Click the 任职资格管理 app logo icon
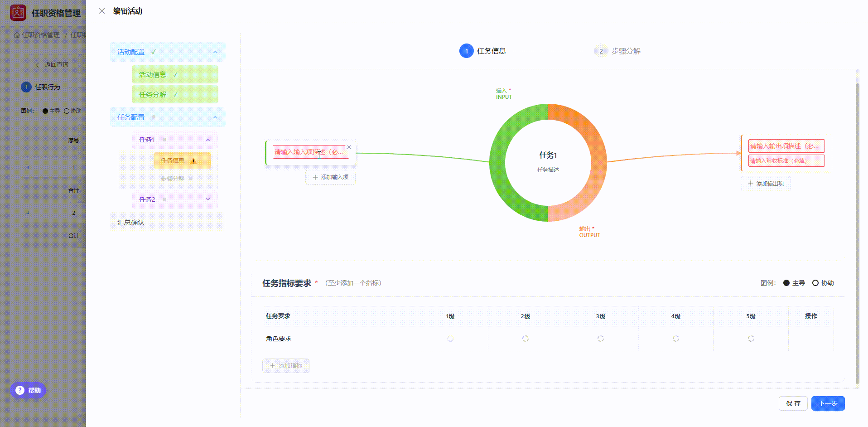This screenshot has height=427, width=868. pos(18,13)
